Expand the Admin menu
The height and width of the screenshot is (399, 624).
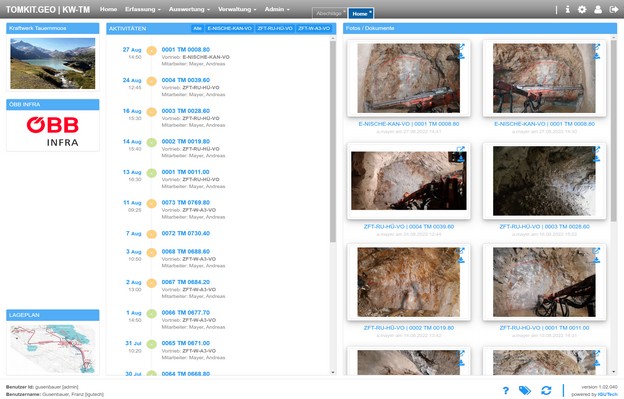pyautogui.click(x=277, y=9)
